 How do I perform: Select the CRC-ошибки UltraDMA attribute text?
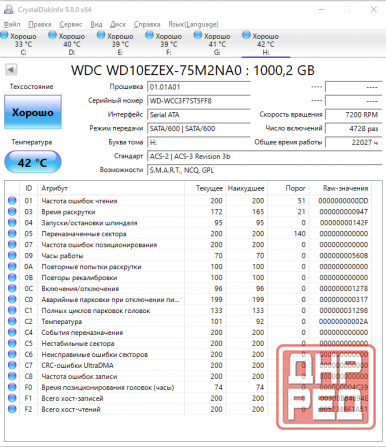pos(78,366)
